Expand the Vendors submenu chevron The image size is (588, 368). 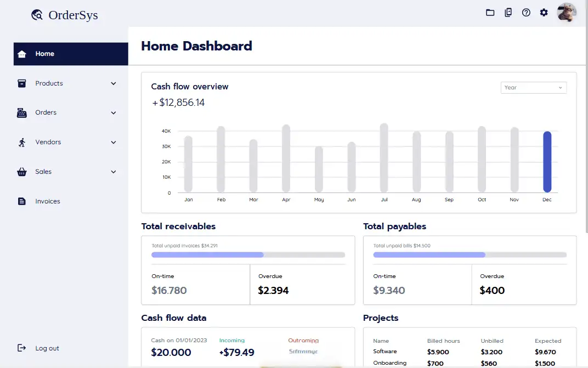tap(113, 142)
